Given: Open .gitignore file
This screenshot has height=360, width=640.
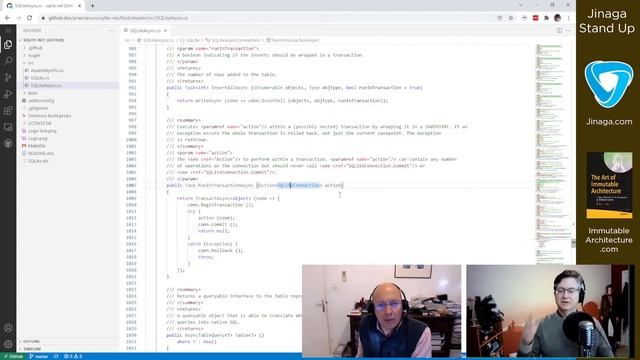Looking at the screenshot, I should click(x=38, y=108).
